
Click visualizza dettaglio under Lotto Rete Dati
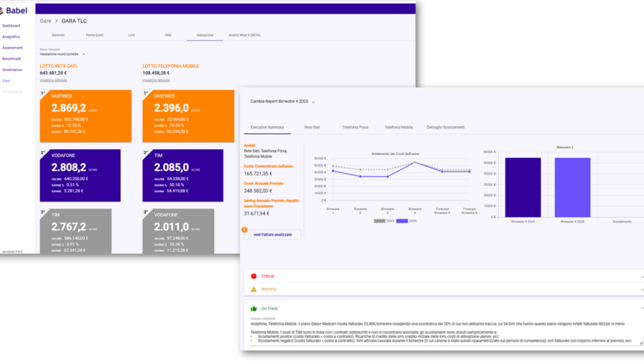(x=54, y=80)
